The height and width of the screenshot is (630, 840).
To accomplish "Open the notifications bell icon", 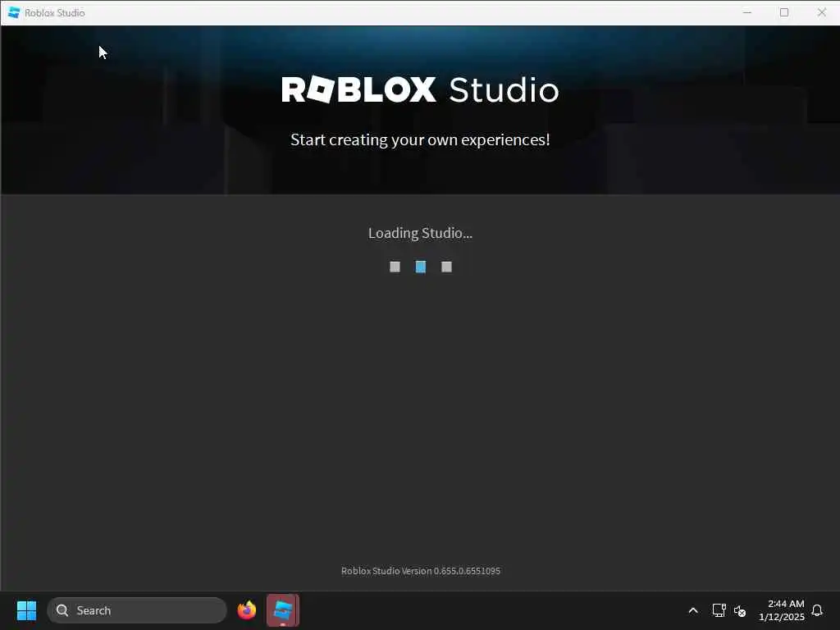I will coord(817,610).
